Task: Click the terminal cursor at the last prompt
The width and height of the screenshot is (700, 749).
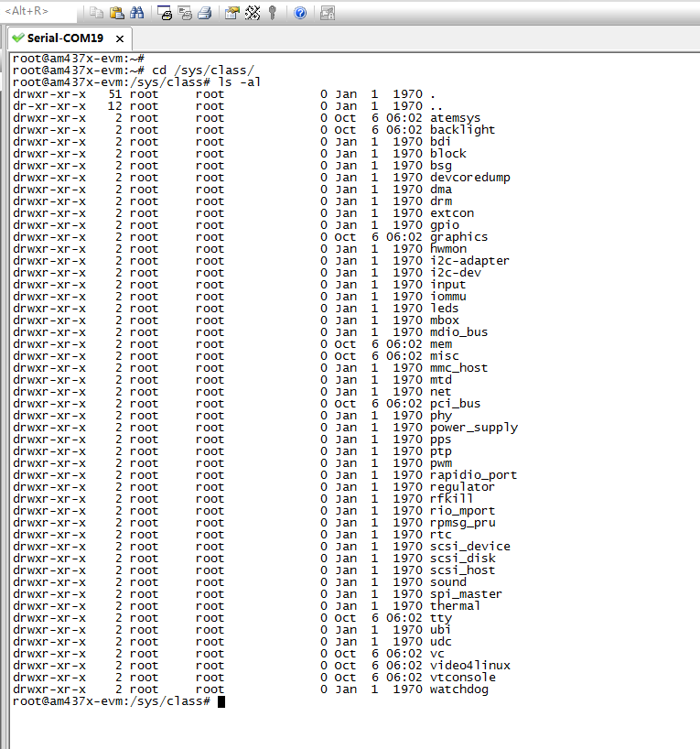Action: point(221,701)
